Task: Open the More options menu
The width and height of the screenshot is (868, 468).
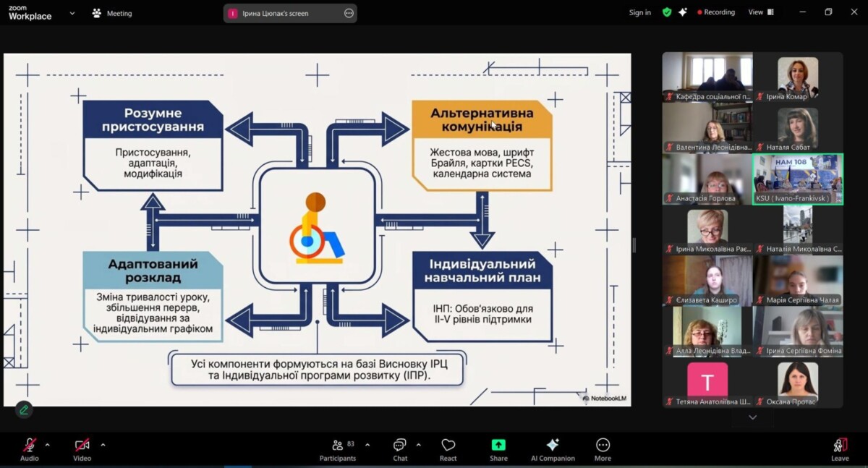Action: pos(603,449)
